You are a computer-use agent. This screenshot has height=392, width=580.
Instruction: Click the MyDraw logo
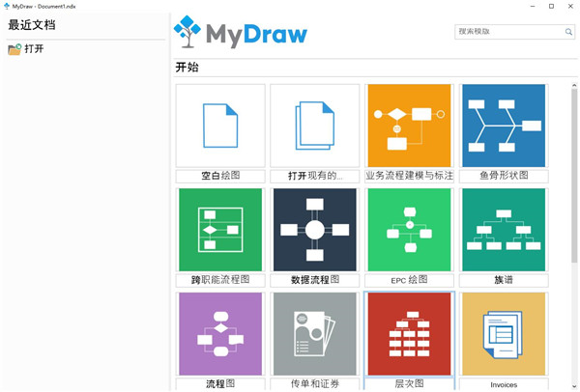point(241,33)
